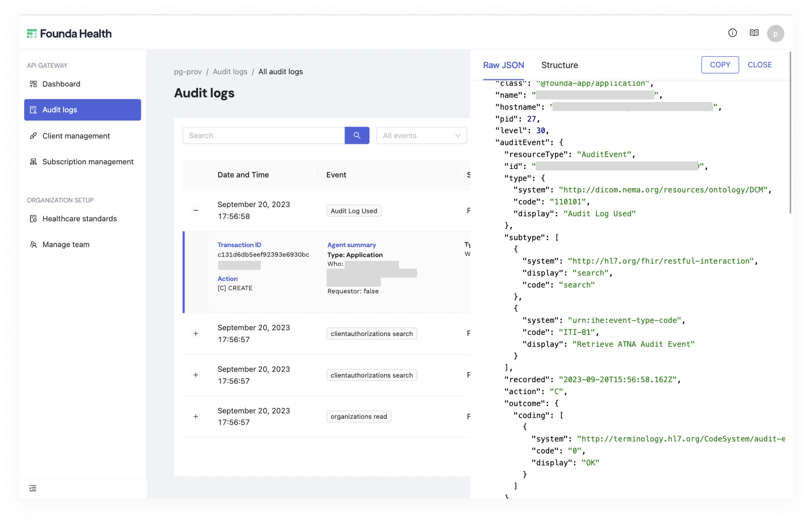Open the All events dropdown
Screen dimensions: 812x523
click(421, 136)
